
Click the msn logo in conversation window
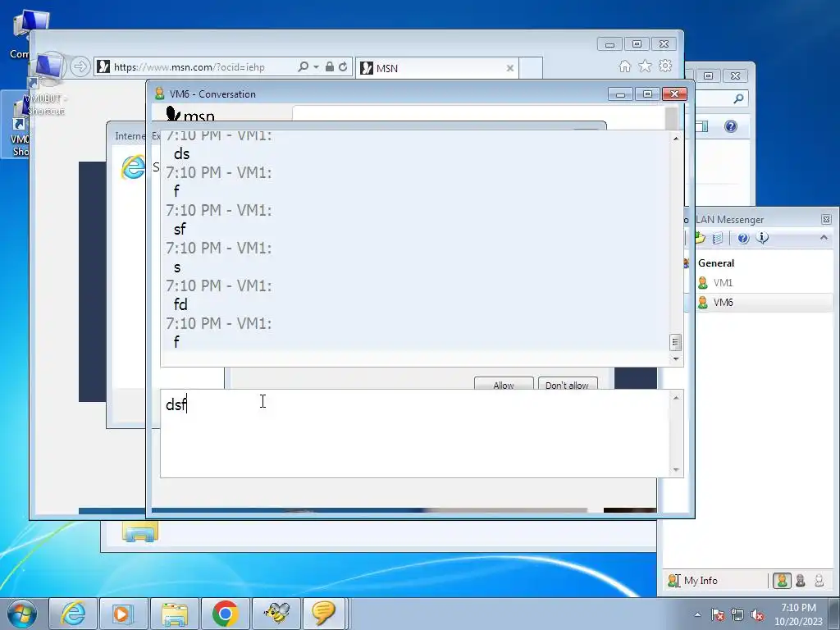189,113
